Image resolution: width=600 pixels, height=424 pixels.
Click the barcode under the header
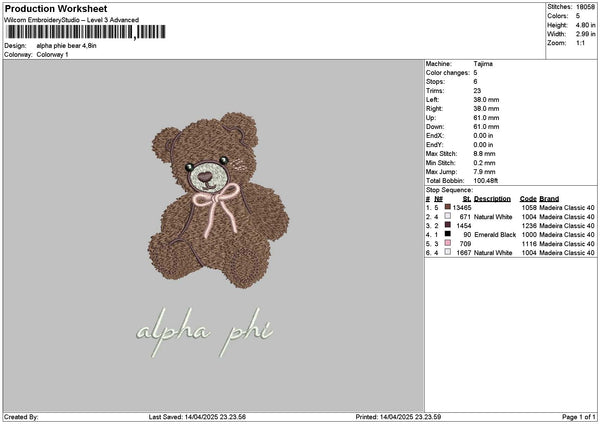pyautogui.click(x=86, y=32)
